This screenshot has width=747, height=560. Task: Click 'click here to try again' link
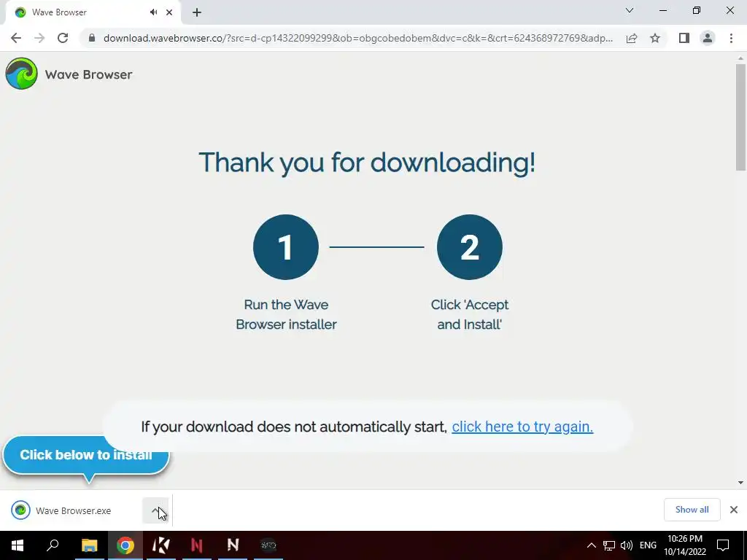(x=522, y=427)
